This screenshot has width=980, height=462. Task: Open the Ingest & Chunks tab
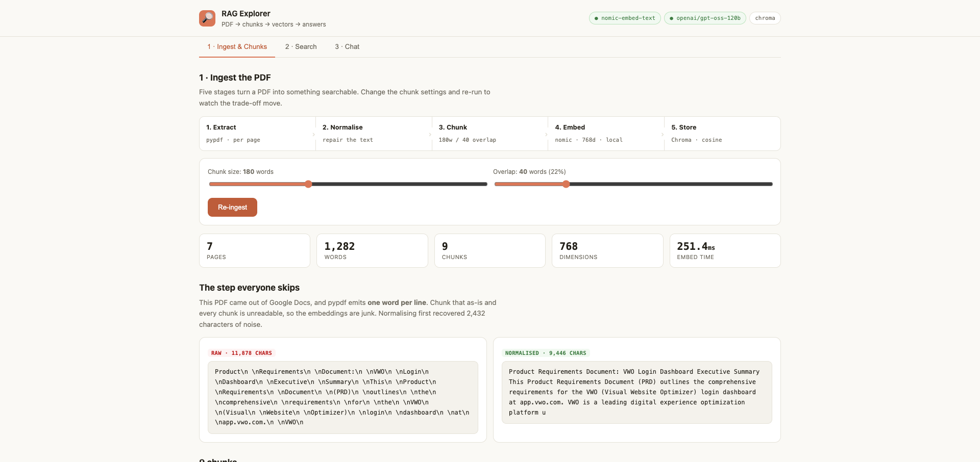pos(237,46)
